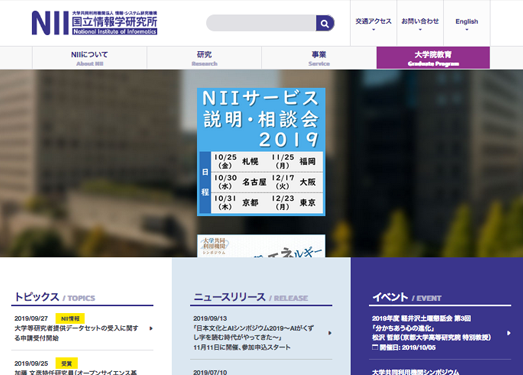Open the 事業 Service menu
Viewport: 523px width, 375px height.
pyautogui.click(x=319, y=58)
